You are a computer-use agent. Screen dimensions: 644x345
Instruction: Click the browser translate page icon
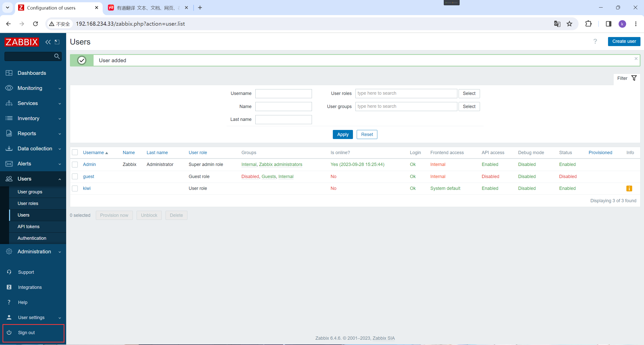(x=557, y=24)
